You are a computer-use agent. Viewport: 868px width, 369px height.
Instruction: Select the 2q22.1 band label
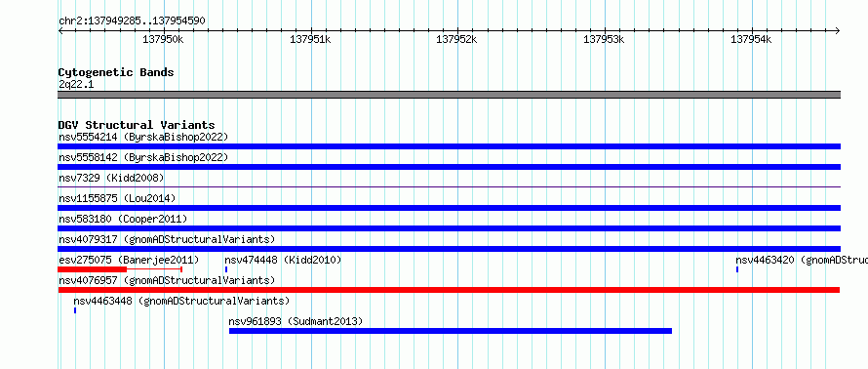tap(76, 84)
